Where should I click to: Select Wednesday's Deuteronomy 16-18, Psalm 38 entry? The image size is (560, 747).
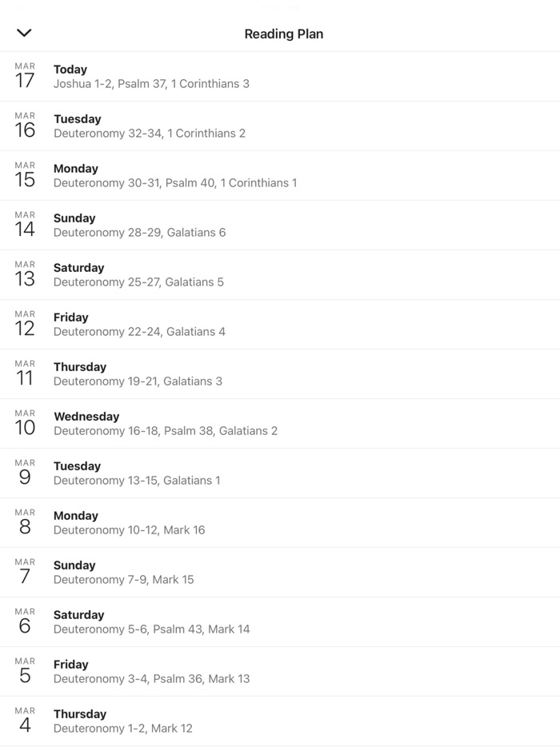click(166, 424)
